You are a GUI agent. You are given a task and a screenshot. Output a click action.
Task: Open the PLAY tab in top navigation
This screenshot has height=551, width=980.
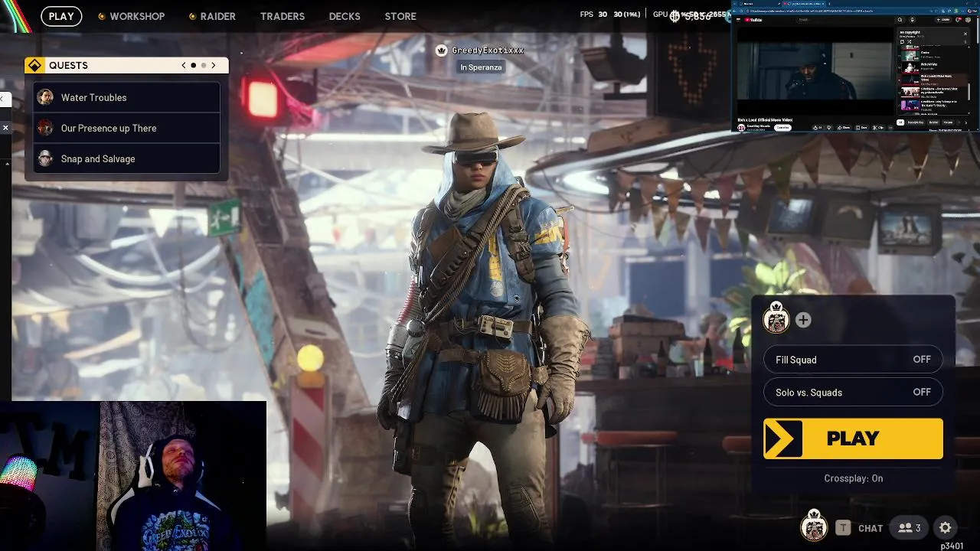[61, 16]
